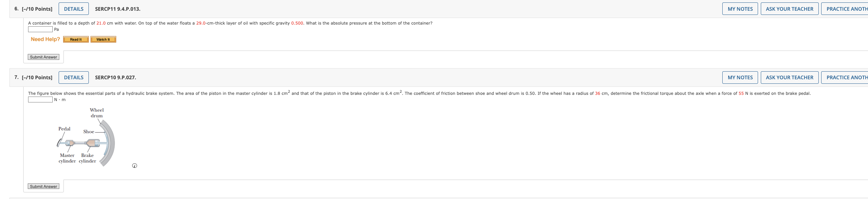Image resolution: width=868 pixels, height=199 pixels.
Task: Click the info icon beside brake figure
Action: tap(135, 166)
